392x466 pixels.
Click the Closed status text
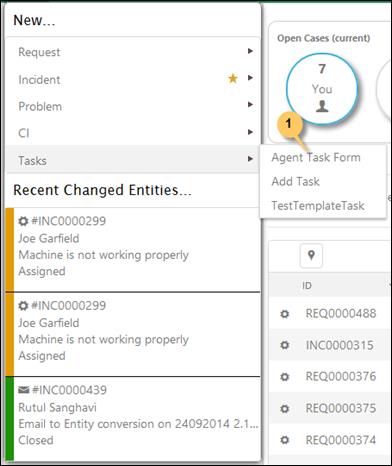click(x=36, y=440)
